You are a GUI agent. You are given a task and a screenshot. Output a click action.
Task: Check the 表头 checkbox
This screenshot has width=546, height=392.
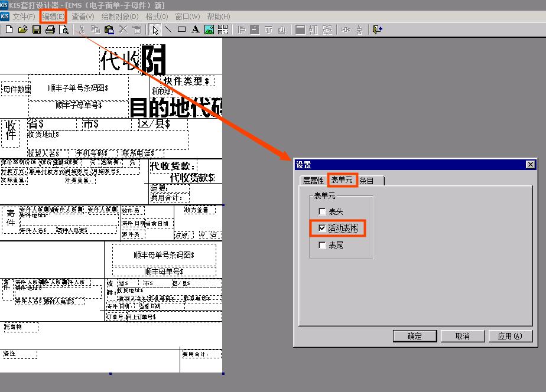coord(321,211)
